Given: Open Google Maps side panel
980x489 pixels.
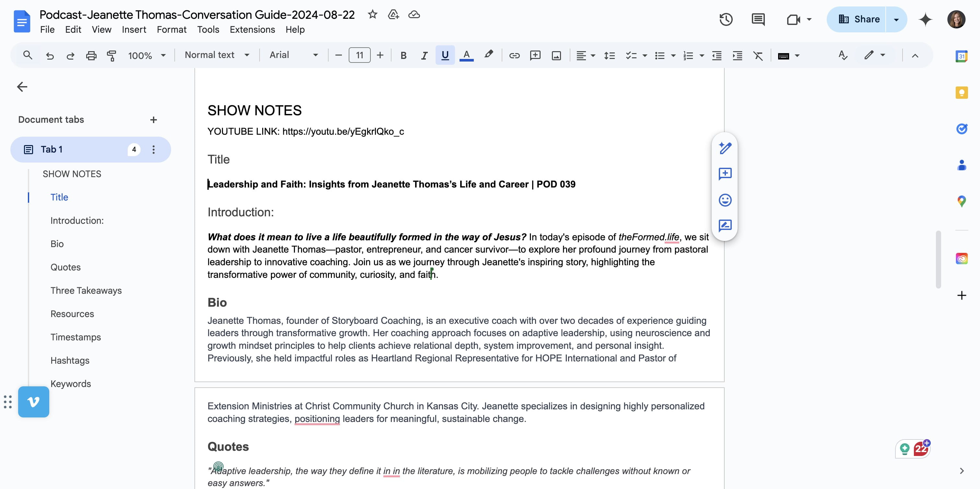Looking at the screenshot, I should point(962,201).
